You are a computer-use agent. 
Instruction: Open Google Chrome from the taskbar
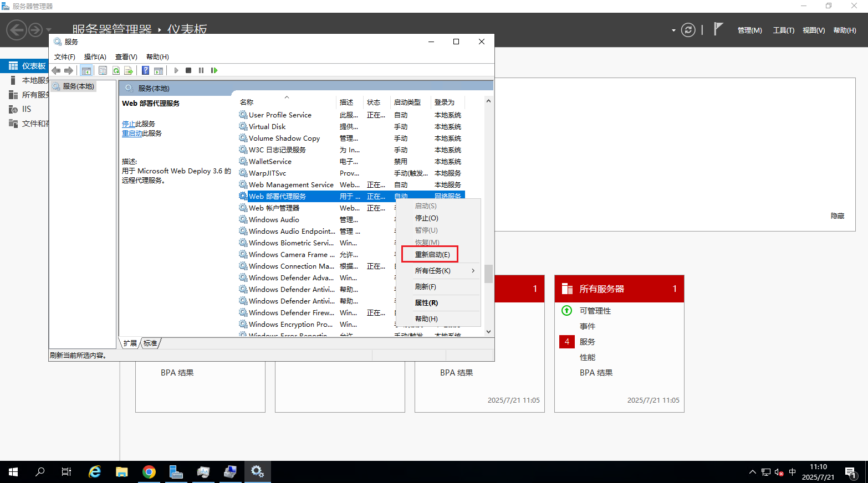[149, 472]
